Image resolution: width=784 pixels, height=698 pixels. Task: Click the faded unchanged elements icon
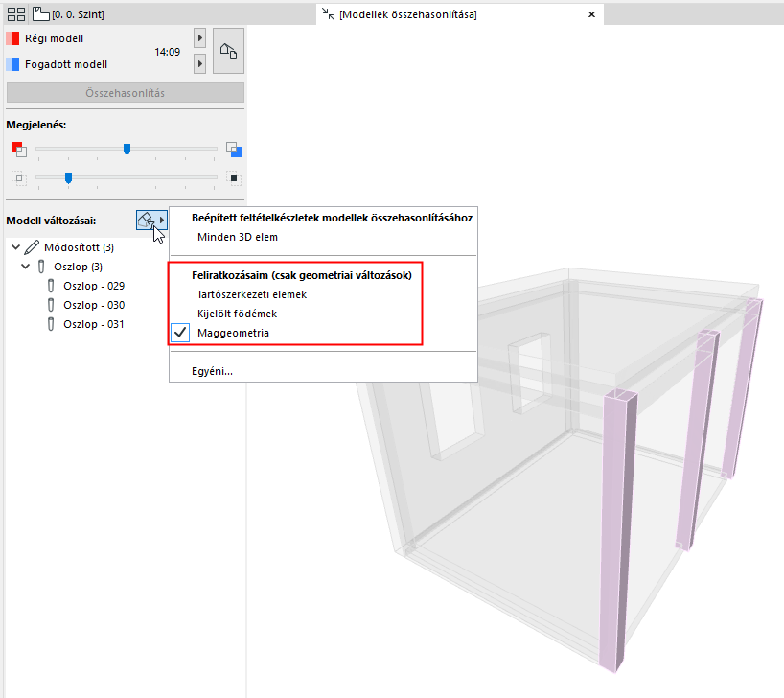(x=19, y=178)
